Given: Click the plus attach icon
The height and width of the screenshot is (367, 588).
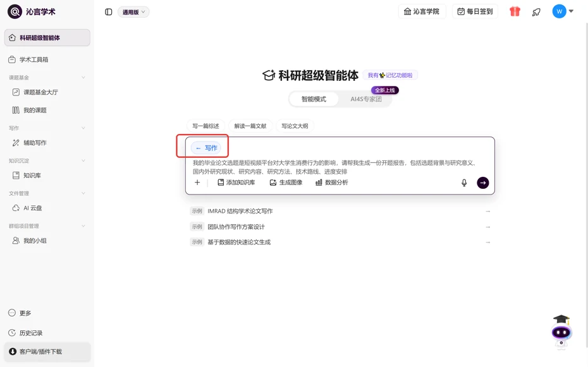Looking at the screenshot, I should [197, 183].
